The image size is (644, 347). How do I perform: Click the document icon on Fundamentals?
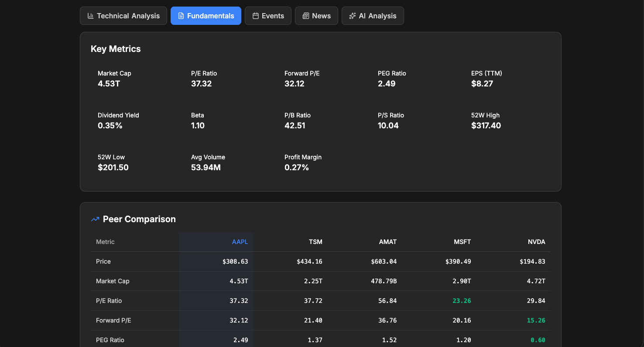click(181, 16)
